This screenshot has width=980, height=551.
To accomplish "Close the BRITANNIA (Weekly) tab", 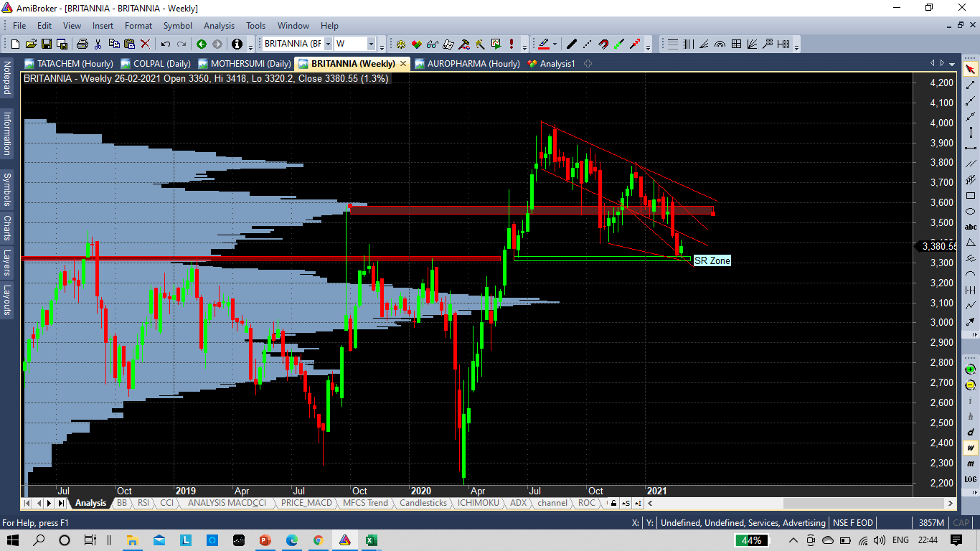I will pos(402,64).
